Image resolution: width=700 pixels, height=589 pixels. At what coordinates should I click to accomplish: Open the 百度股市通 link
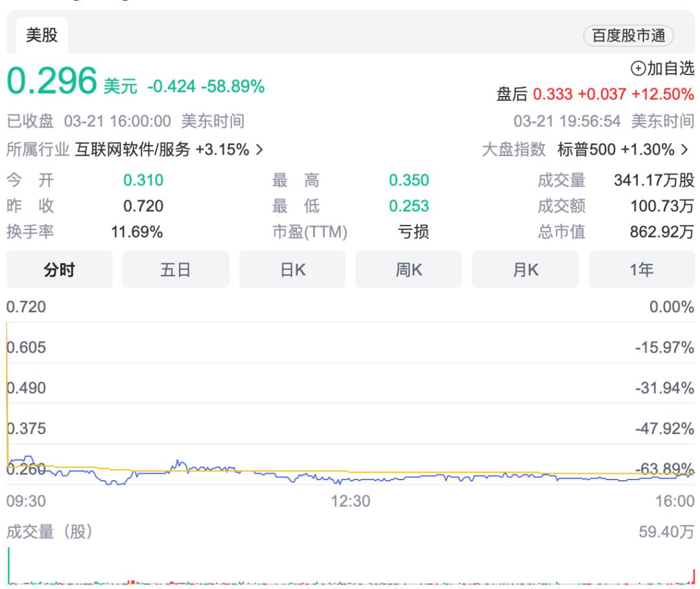click(628, 36)
